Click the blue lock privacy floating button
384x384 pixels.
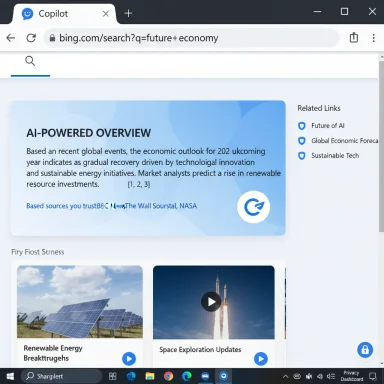click(365, 350)
